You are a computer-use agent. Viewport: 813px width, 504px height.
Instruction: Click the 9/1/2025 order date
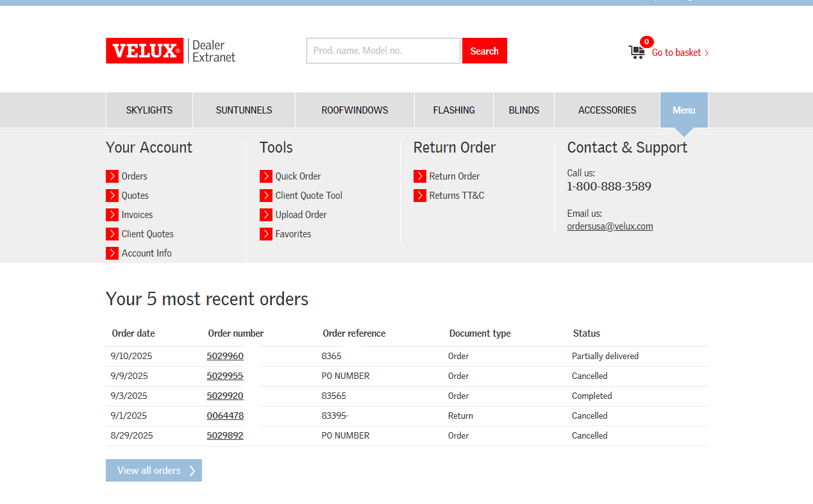click(129, 416)
